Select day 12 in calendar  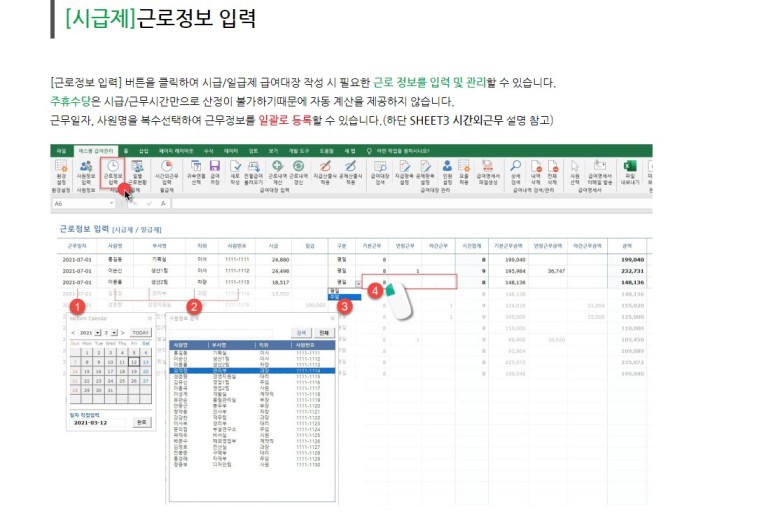134,362
